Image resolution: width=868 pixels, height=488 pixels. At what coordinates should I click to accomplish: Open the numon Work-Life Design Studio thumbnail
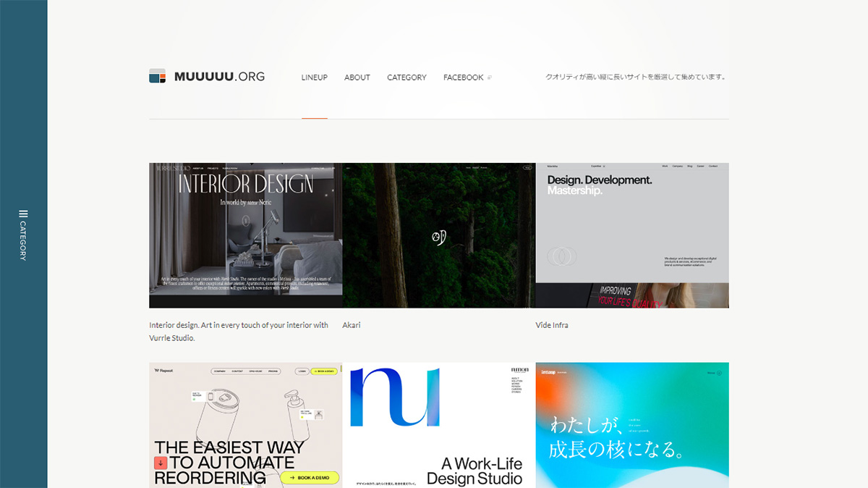[x=438, y=424]
